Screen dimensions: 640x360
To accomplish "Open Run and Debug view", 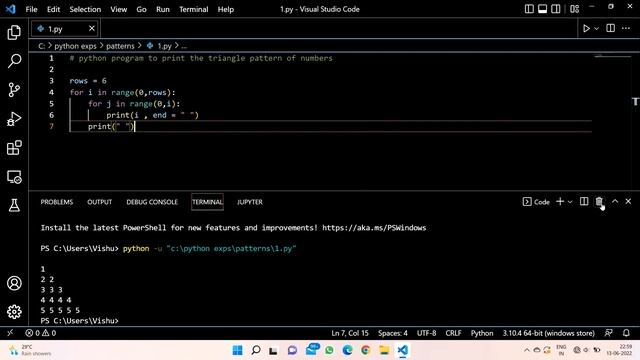I will click(x=14, y=119).
